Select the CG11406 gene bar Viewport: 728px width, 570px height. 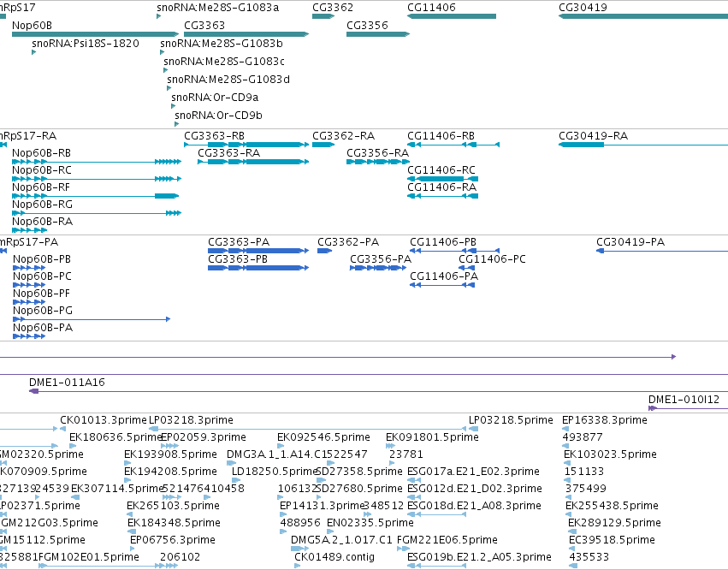pos(452,16)
